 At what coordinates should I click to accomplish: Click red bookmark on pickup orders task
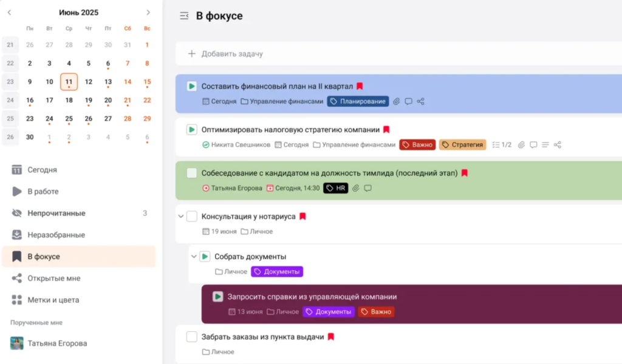click(x=331, y=337)
